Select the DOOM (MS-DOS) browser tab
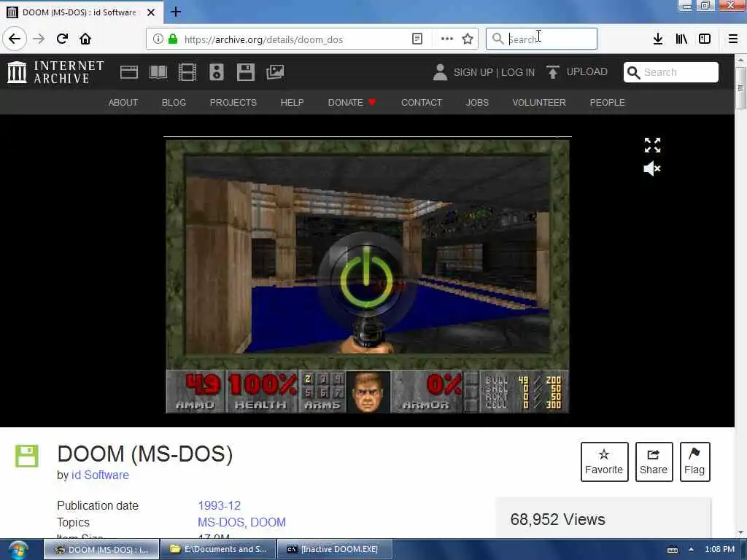This screenshot has width=747, height=560. coord(82,12)
